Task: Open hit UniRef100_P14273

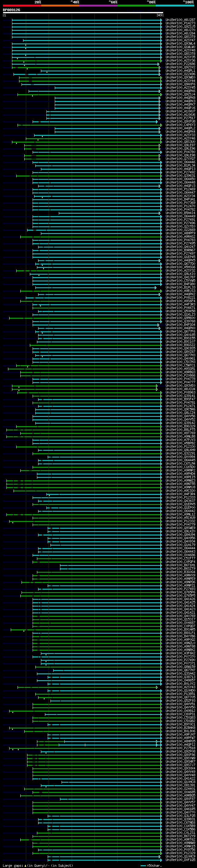Action: [x=180, y=23]
